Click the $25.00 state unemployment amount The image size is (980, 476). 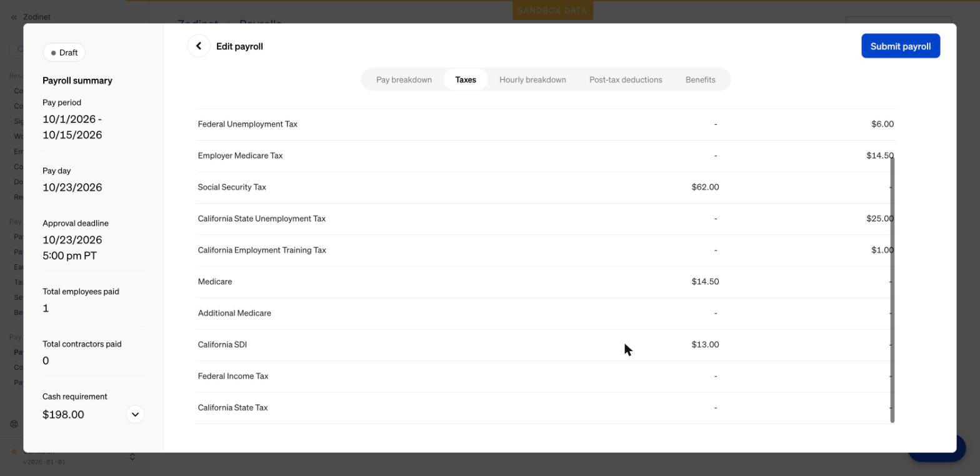pos(880,219)
